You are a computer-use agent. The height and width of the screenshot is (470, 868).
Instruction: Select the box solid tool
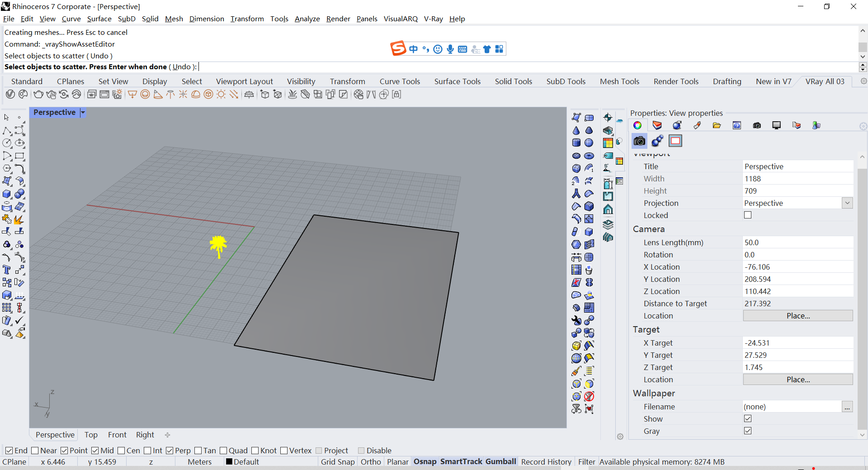click(7, 194)
